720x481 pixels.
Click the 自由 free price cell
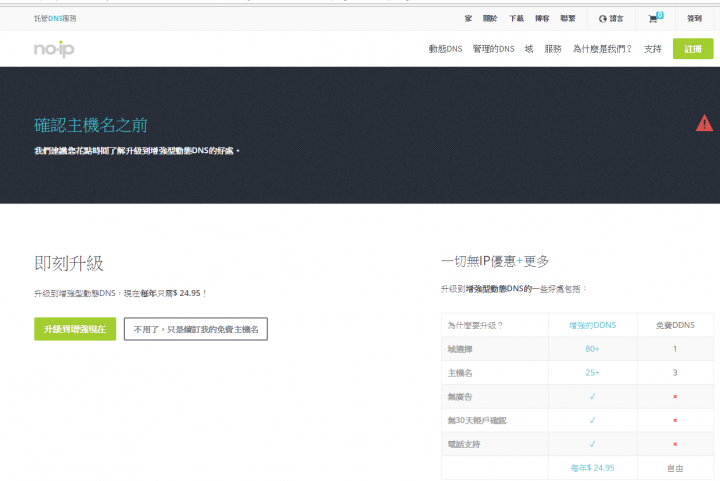tap(675, 468)
